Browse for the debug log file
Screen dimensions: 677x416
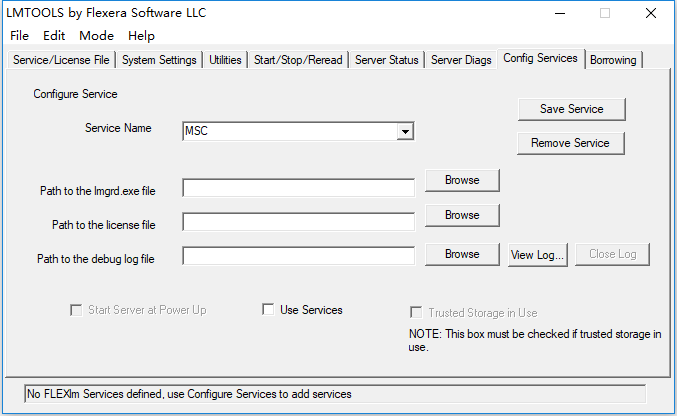point(462,254)
